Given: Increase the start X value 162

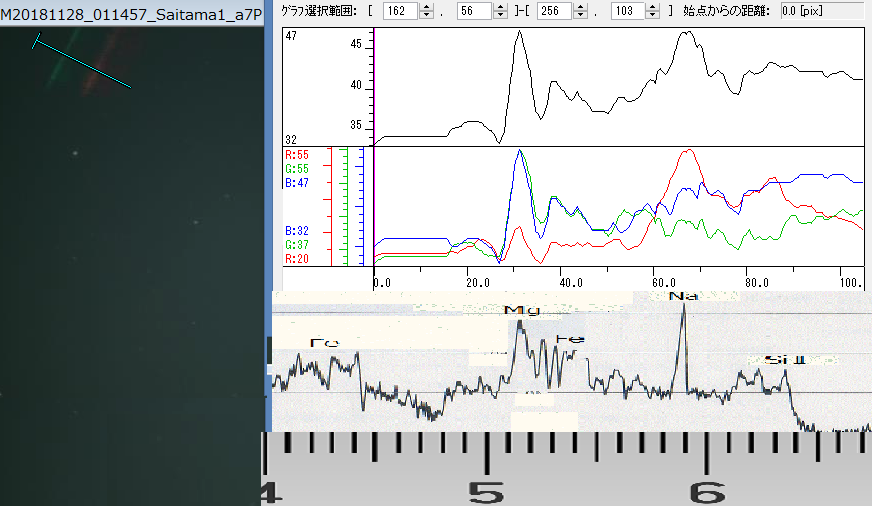Looking at the screenshot, I should [x=427, y=7].
